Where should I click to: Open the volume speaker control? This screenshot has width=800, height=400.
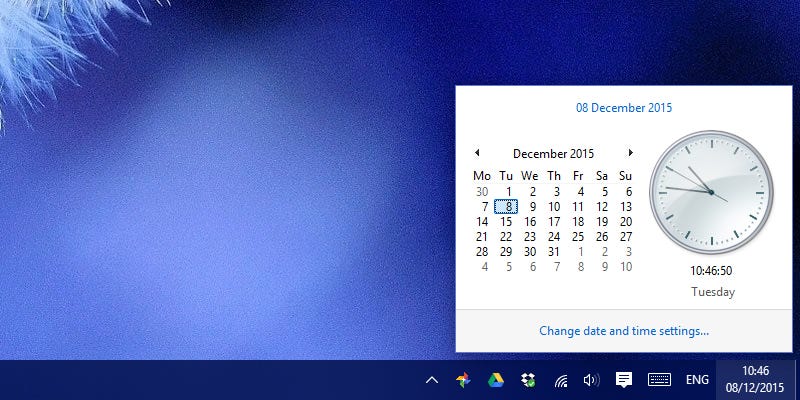(591, 380)
